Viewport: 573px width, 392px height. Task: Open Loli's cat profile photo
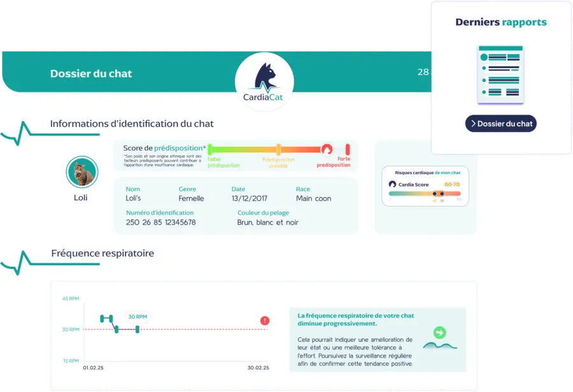[82, 172]
